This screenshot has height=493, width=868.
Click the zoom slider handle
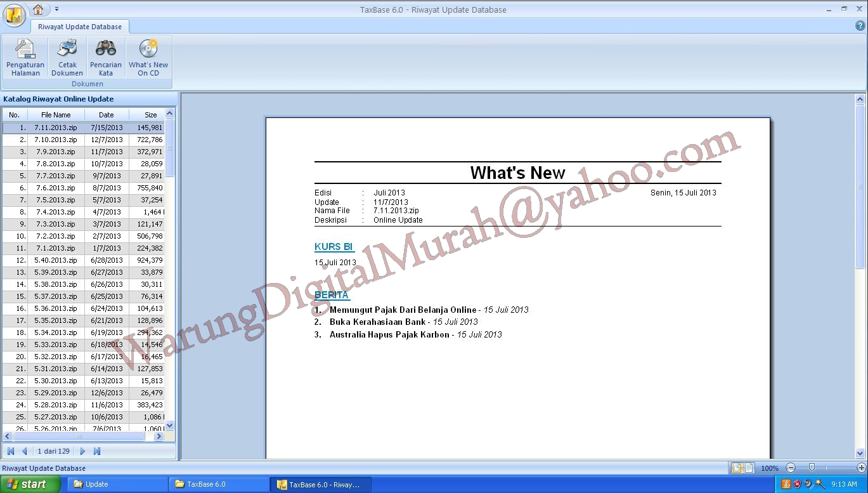click(x=812, y=468)
